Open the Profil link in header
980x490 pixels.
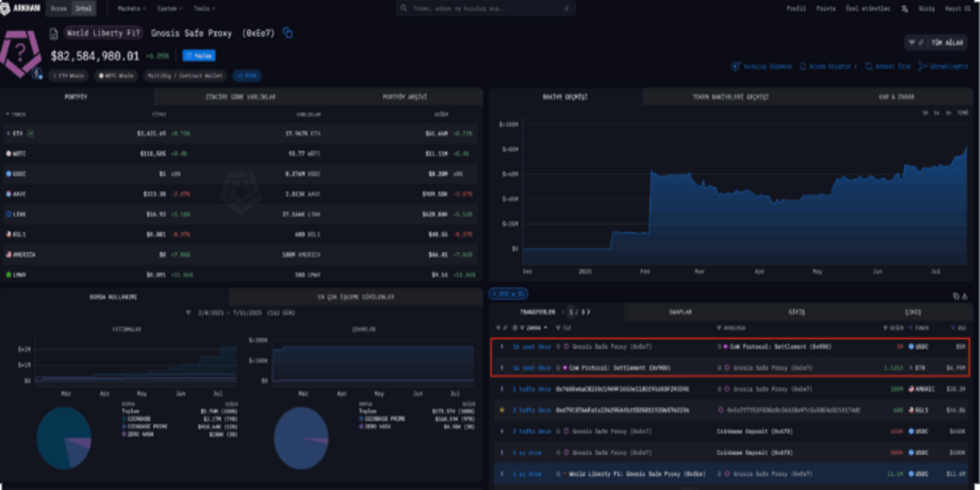[796, 8]
